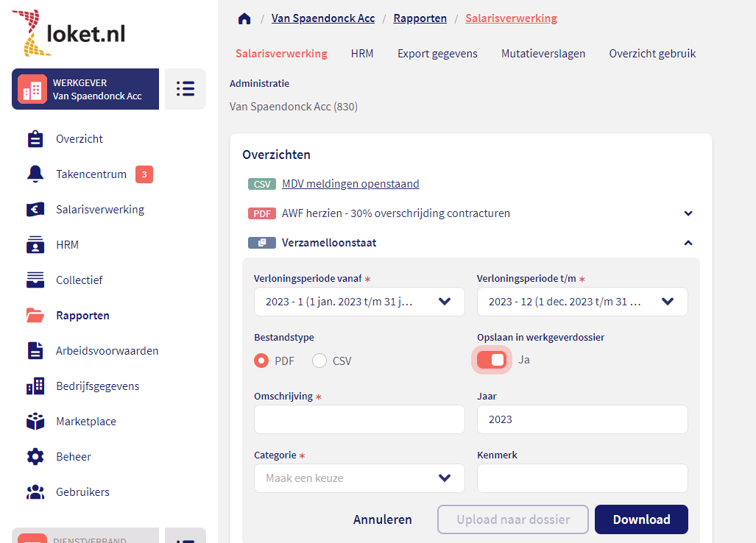Click the Collectief inbox icon
The height and width of the screenshot is (543, 756).
(35, 280)
